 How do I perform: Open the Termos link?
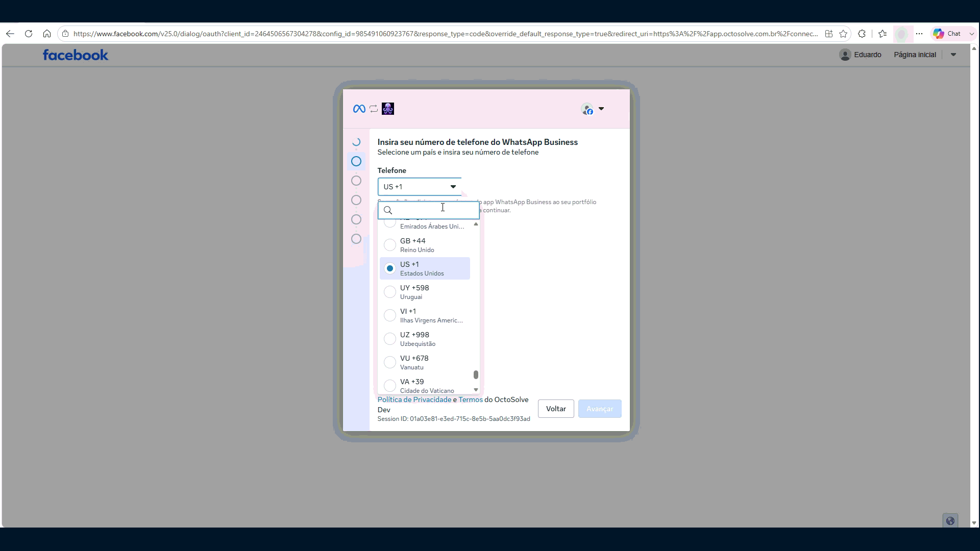pyautogui.click(x=471, y=399)
